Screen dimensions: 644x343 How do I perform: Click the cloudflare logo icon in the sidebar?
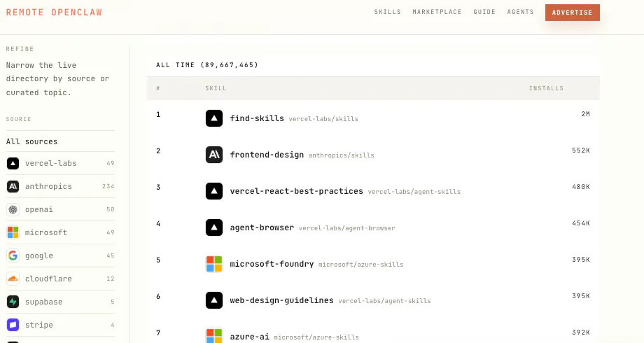[13, 279]
